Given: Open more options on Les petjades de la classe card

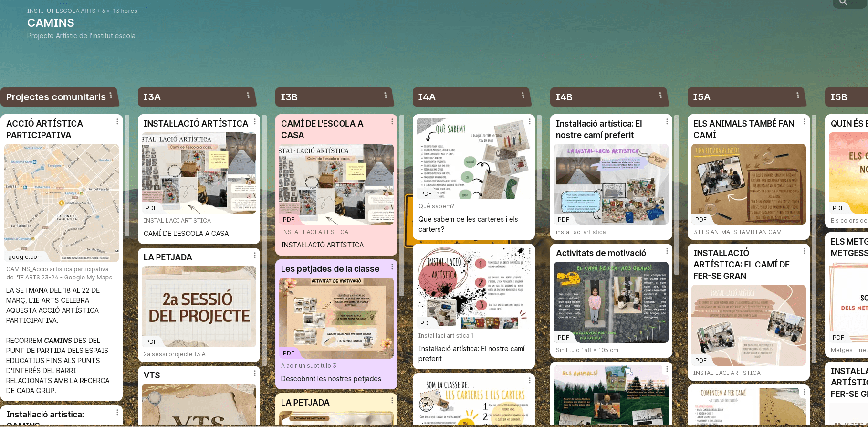Looking at the screenshot, I should 392,267.
